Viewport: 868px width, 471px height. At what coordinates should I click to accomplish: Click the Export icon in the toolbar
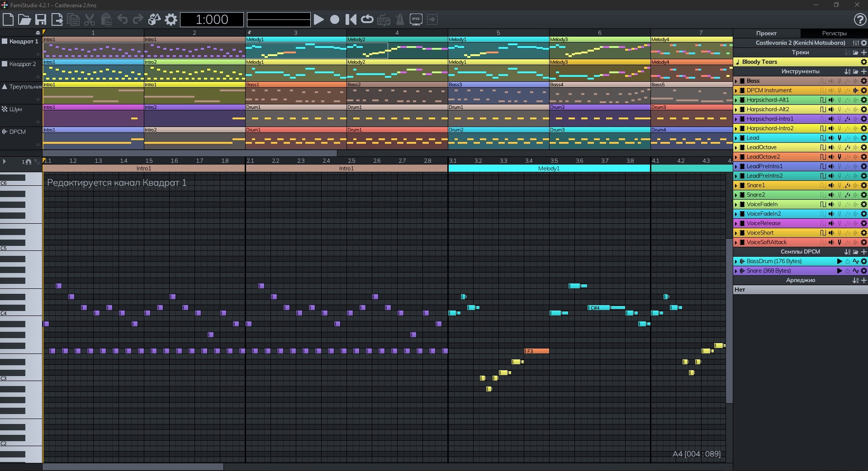tap(57, 19)
